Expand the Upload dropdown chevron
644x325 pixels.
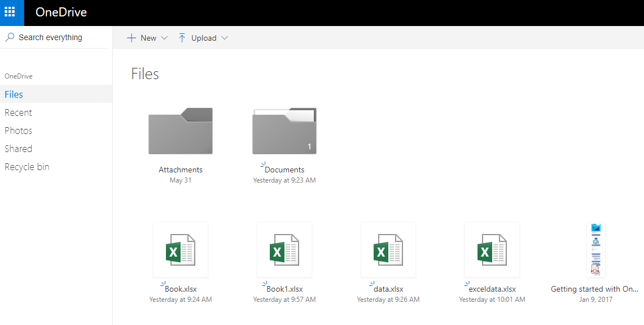[224, 38]
